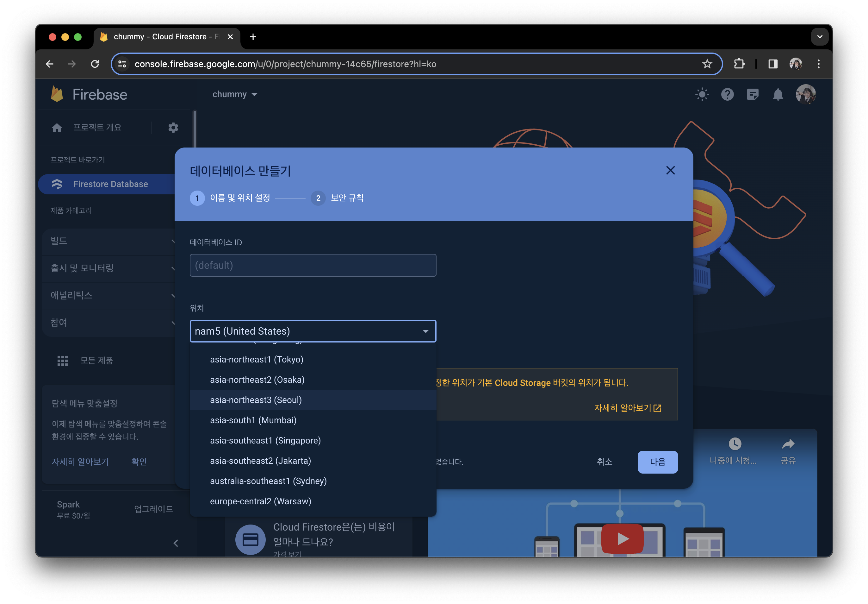This screenshot has width=868, height=604.
Task: Choose asia-southeast1 (Singapore) option
Action: (x=313, y=441)
